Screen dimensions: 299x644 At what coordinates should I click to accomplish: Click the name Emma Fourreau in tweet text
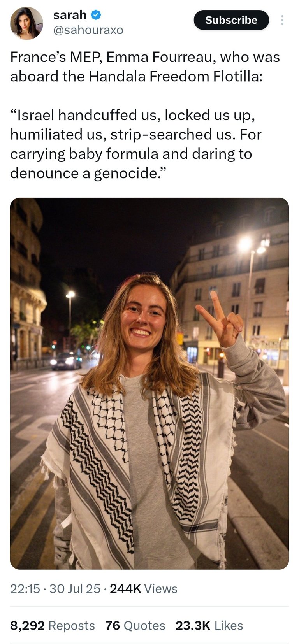[x=160, y=57]
